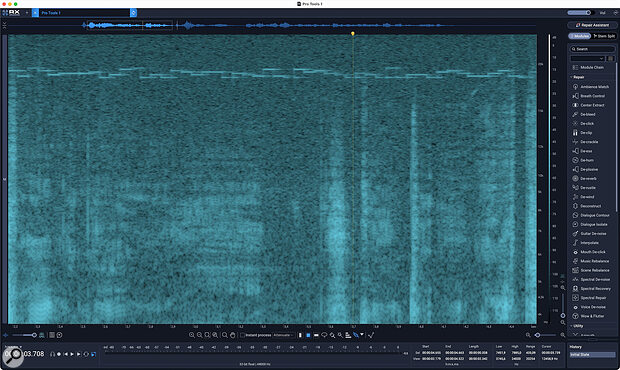Open the Wow & Flutter module
Screen dimensions: 620x370
(x=588, y=316)
